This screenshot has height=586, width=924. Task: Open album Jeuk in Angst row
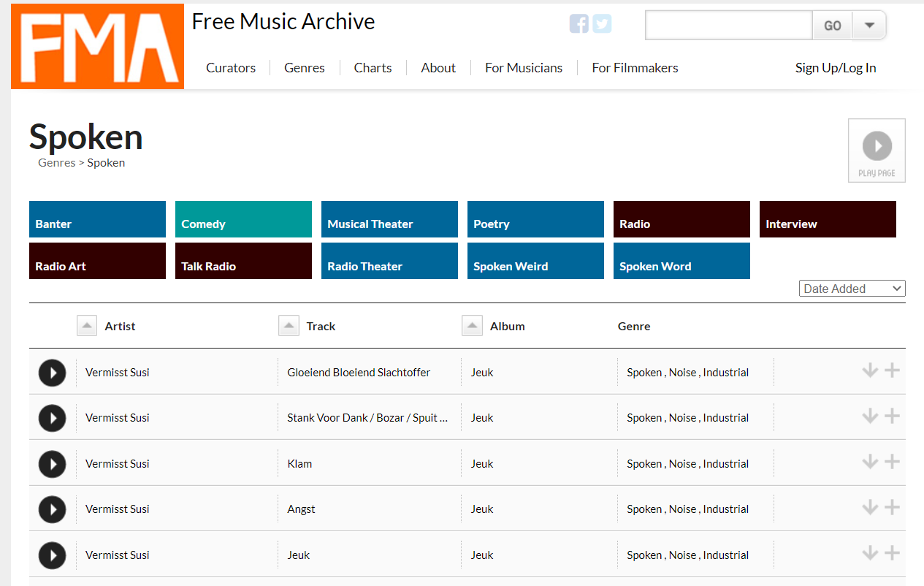click(482, 509)
